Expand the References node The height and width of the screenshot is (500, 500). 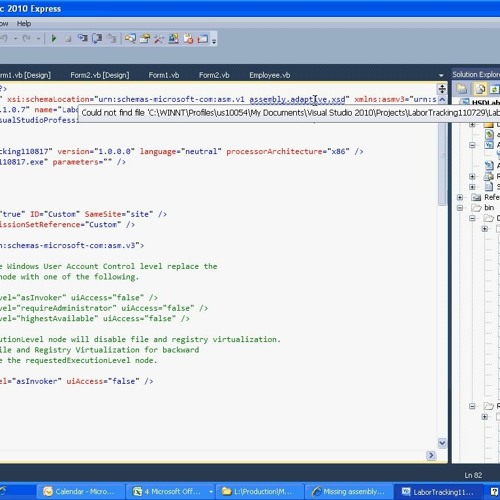click(460, 197)
